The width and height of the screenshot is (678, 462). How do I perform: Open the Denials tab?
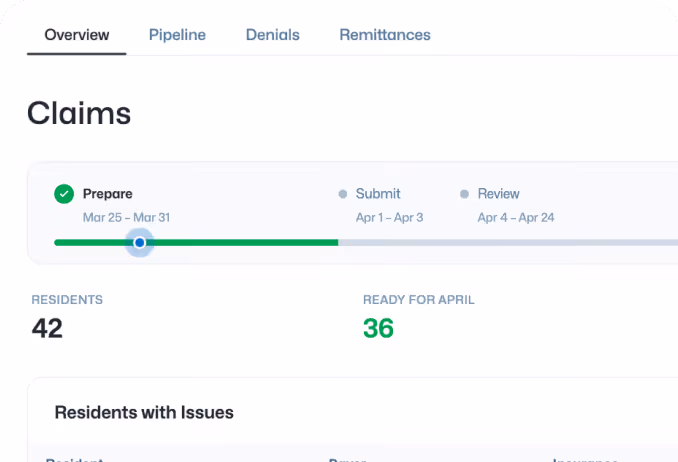(272, 35)
